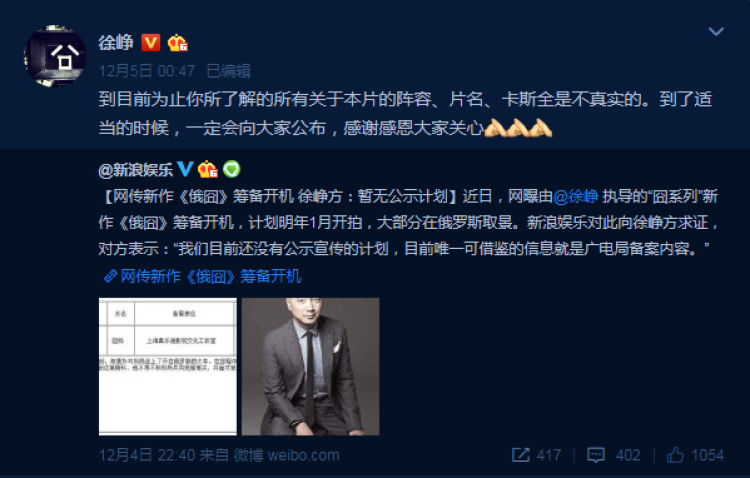Open the 12月4日 22:40 original post timestamp

pyautogui.click(x=147, y=455)
